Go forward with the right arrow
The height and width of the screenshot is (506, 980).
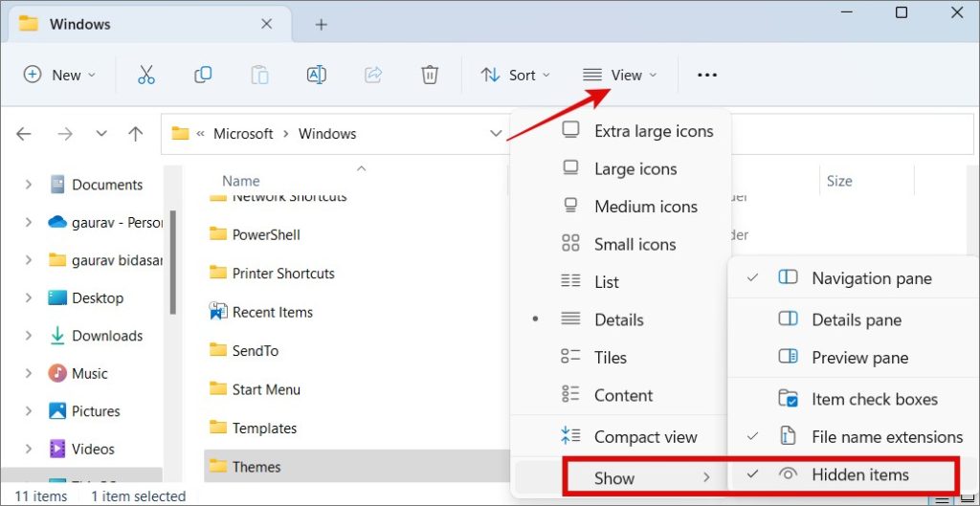click(65, 134)
